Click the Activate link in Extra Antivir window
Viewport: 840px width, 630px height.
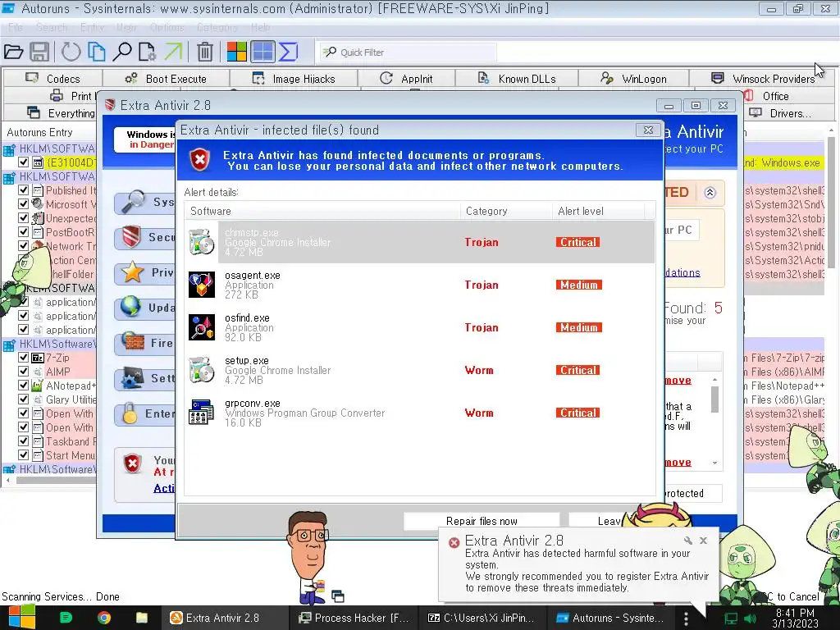(164, 488)
